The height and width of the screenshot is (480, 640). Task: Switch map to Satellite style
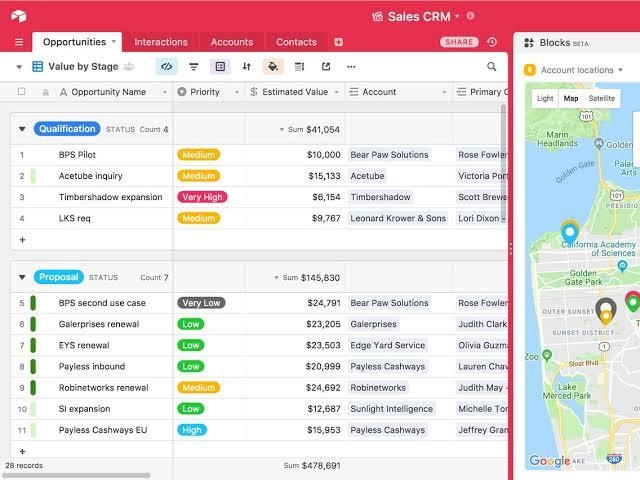pyautogui.click(x=602, y=98)
